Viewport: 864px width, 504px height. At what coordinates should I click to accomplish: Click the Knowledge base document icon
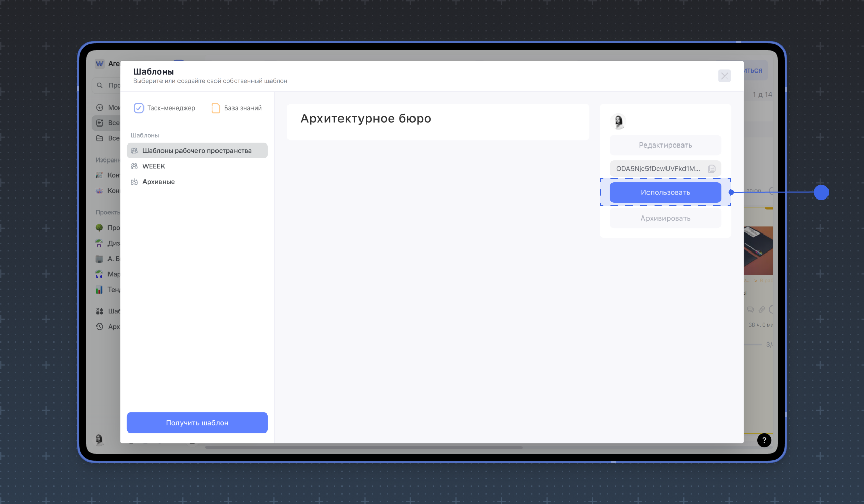tap(216, 108)
